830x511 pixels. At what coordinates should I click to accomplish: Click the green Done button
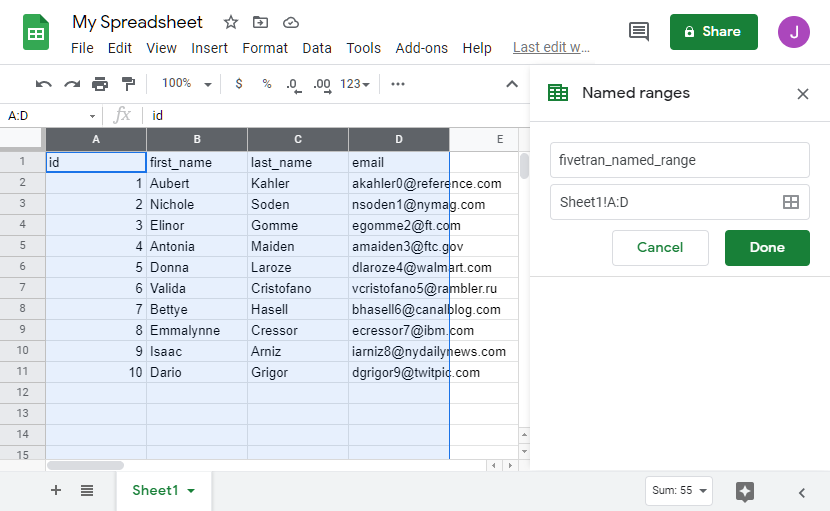[767, 247]
